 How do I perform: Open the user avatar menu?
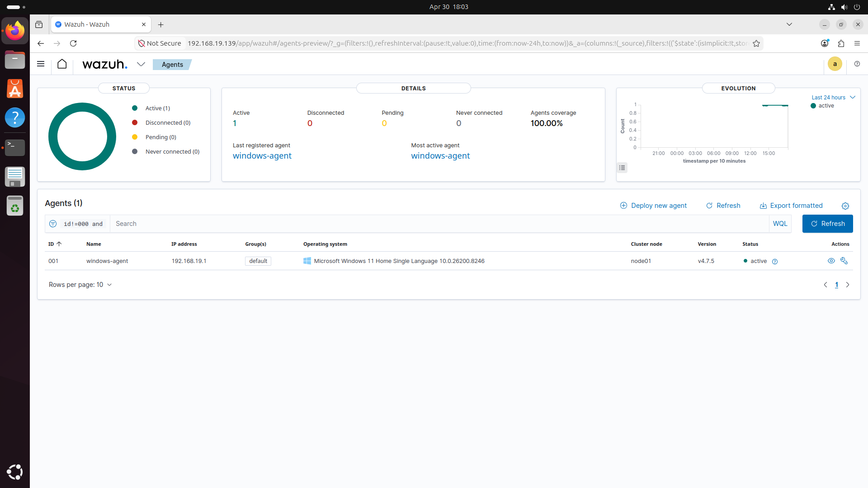tap(835, 64)
